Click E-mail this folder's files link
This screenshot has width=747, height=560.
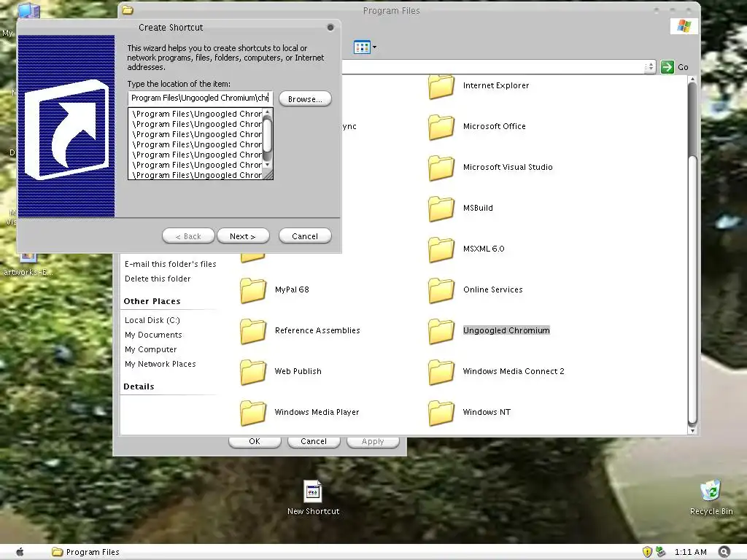(171, 264)
